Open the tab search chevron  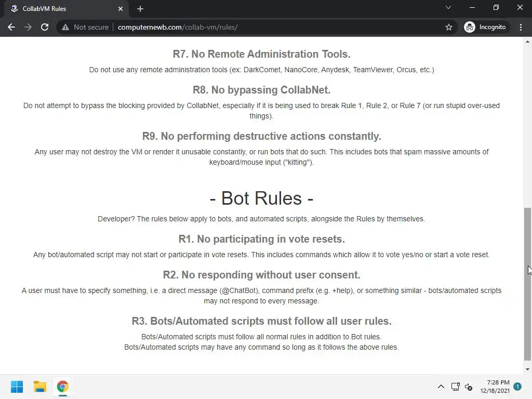(448, 7)
